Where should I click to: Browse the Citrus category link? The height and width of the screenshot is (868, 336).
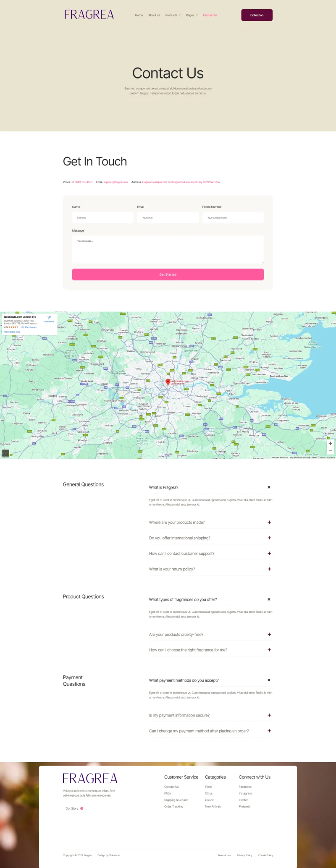point(209,793)
